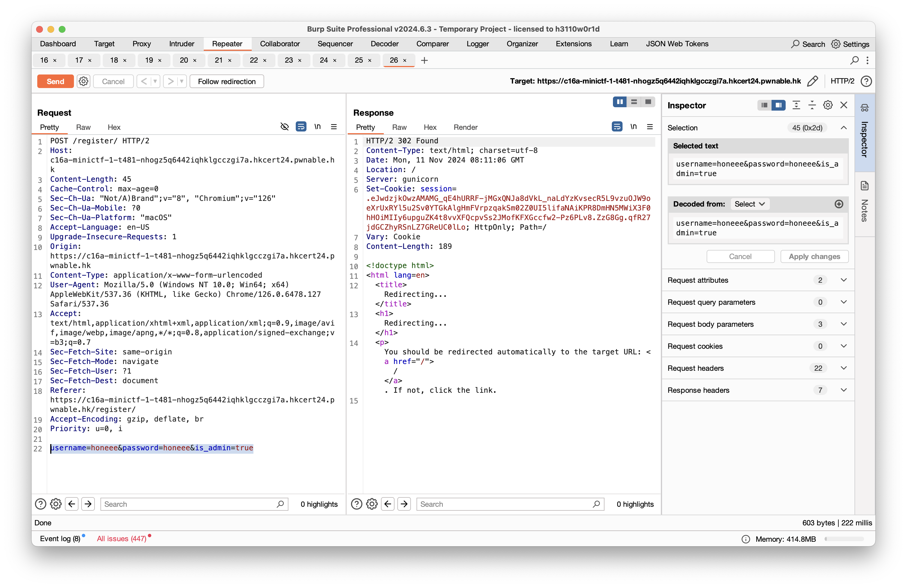Screen dimensions: 907x588
Task: Hide non-printable characters in request editor
Action: [x=284, y=126]
